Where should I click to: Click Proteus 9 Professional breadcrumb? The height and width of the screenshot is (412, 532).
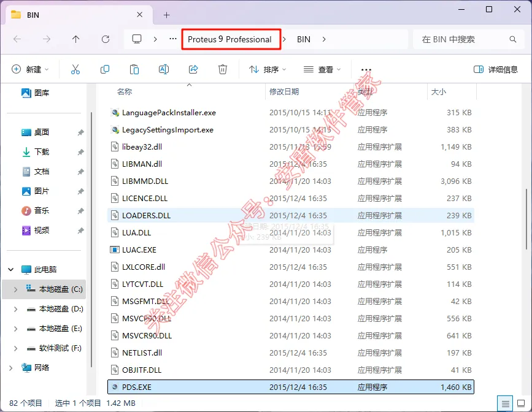click(x=229, y=39)
